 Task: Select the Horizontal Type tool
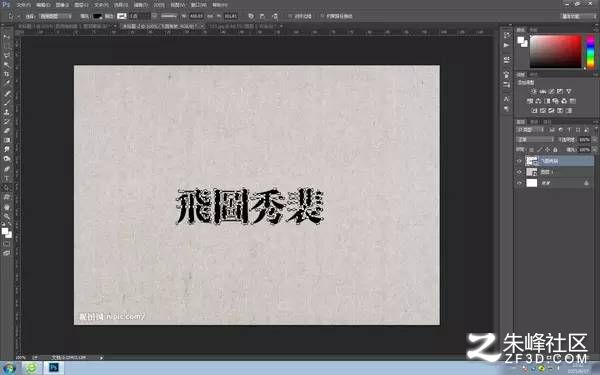(7, 178)
